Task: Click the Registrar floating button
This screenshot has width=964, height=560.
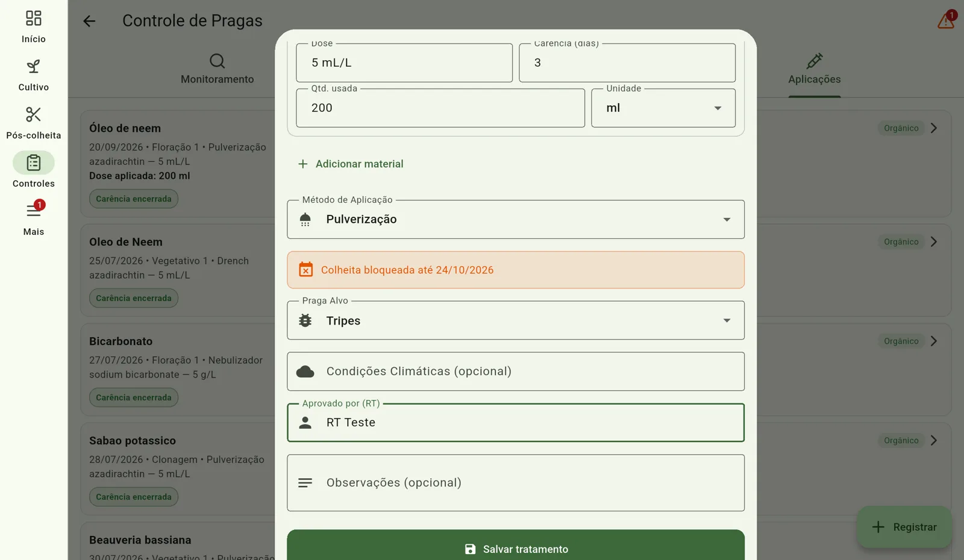Action: 904,527
